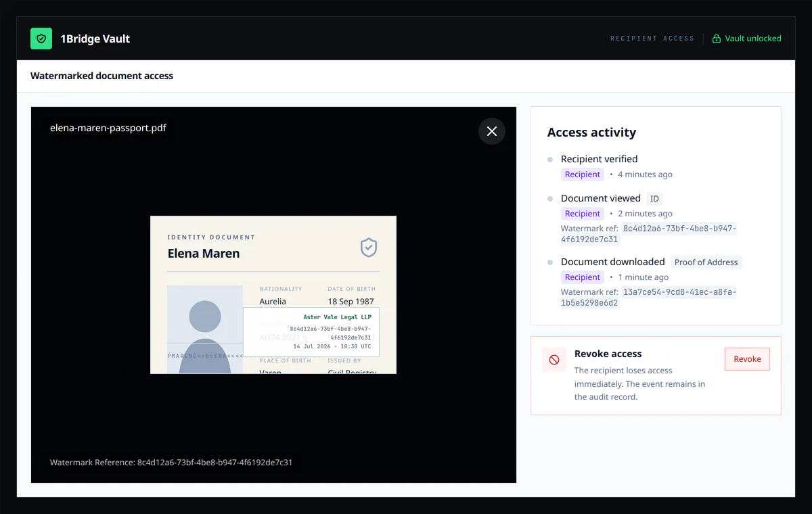Click Recipient tag under Document viewed
This screenshot has width=812, height=514.
tap(583, 214)
